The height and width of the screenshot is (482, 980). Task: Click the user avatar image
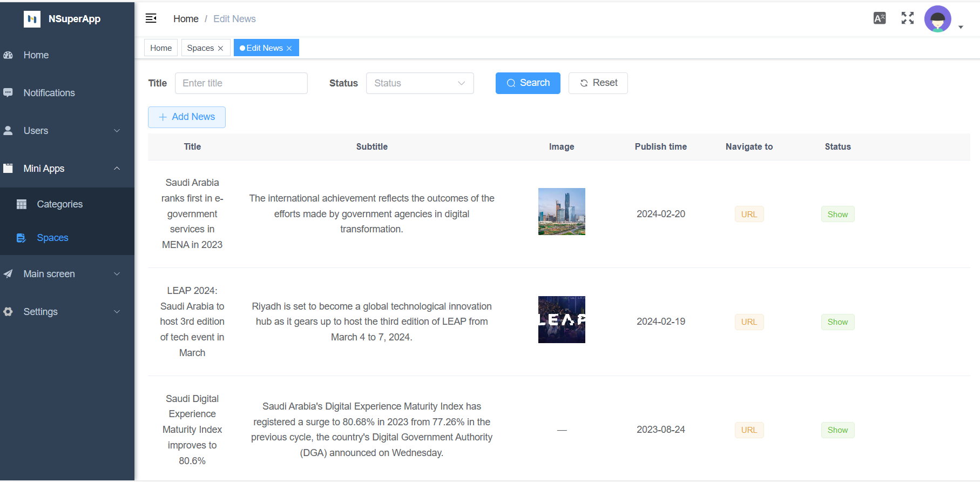[x=937, y=19]
